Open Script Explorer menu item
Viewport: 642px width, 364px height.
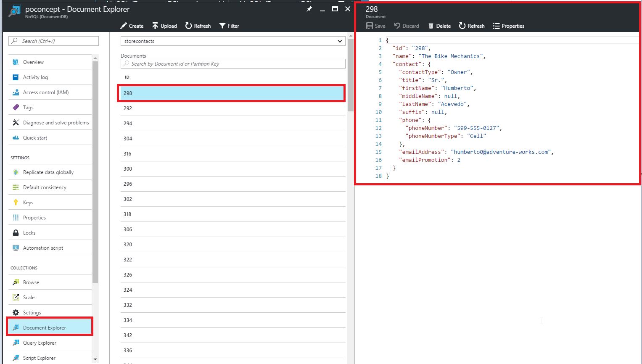[50, 358]
